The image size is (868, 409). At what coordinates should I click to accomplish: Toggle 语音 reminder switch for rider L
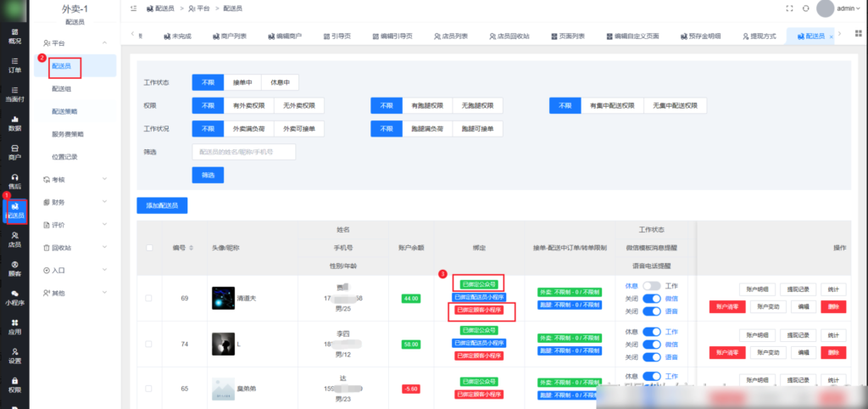pyautogui.click(x=652, y=357)
